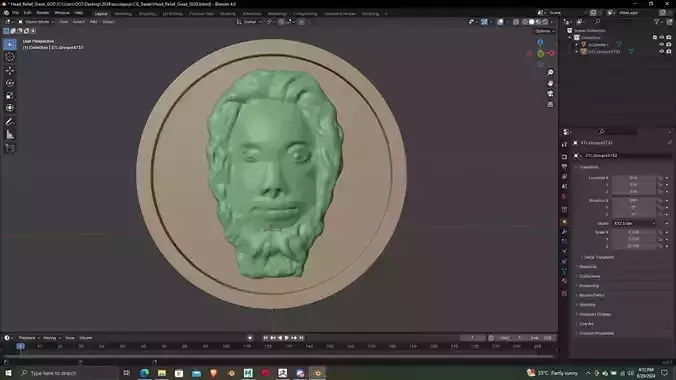Open the Render menu
Image resolution: width=676 pixels, height=380 pixels.
click(x=43, y=13)
